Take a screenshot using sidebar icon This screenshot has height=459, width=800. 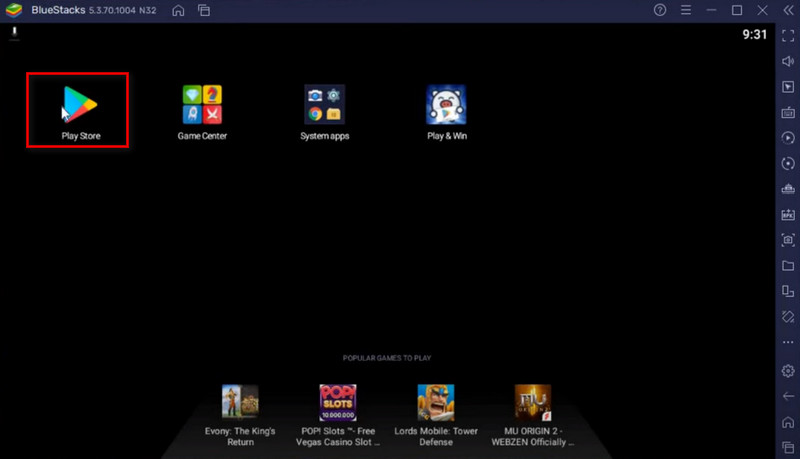click(x=788, y=240)
